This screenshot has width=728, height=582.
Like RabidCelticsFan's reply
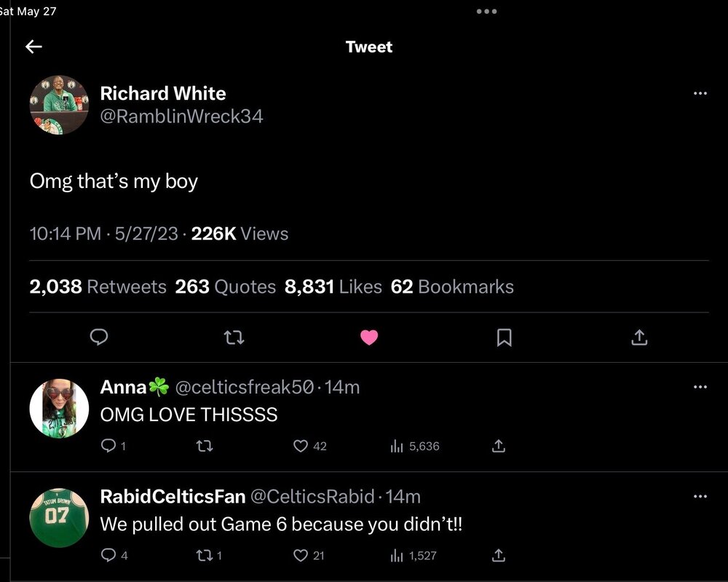click(301, 556)
